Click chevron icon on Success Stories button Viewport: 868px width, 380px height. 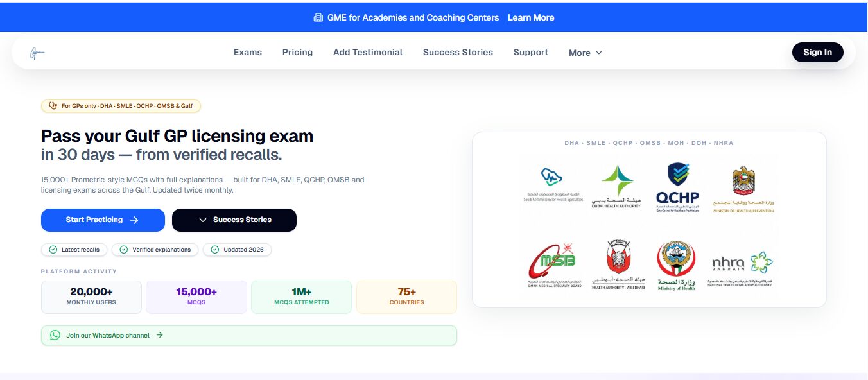pos(203,220)
